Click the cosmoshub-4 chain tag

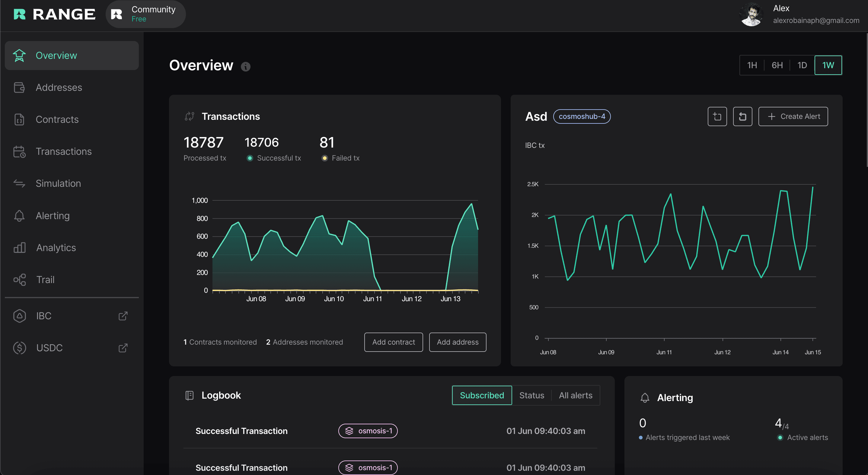pos(582,116)
